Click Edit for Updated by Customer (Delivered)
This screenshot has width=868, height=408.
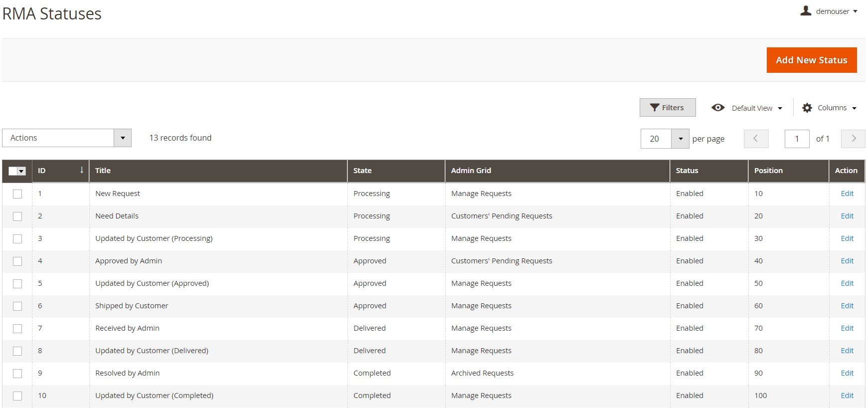(847, 351)
